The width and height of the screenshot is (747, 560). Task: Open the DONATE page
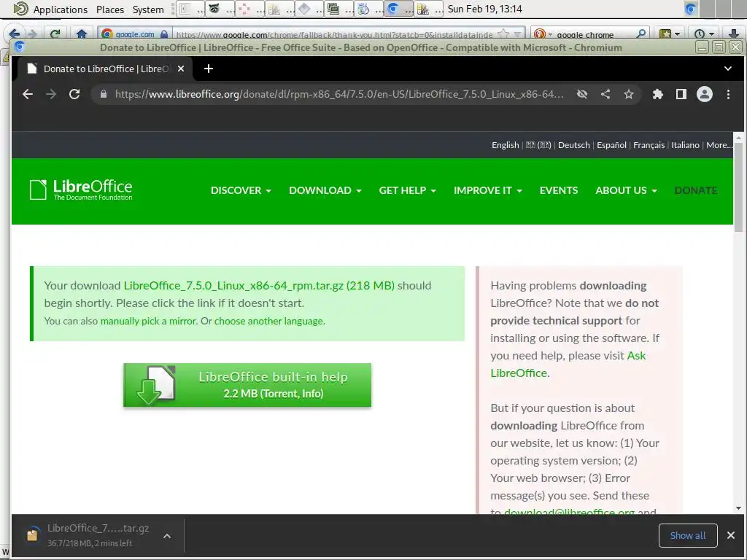tap(695, 190)
